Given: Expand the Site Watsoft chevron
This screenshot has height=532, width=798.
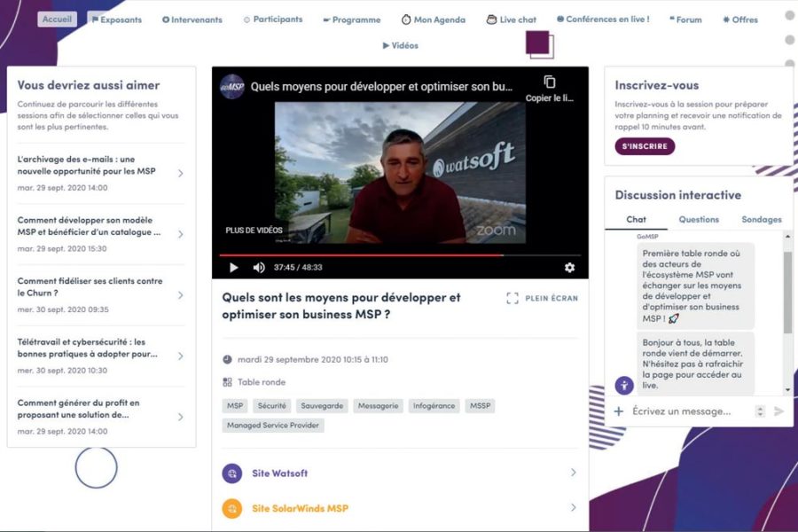Looking at the screenshot, I should click(x=573, y=473).
